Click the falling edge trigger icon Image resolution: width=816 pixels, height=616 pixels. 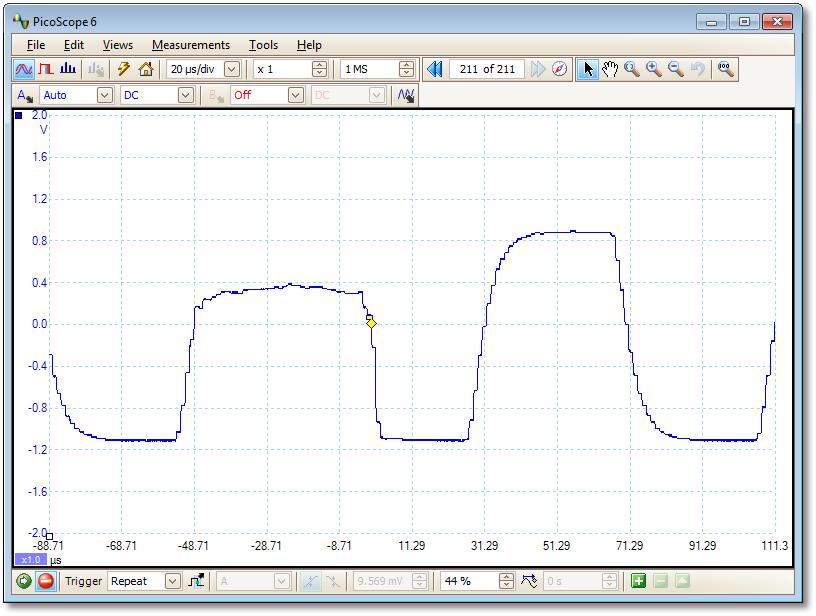coord(333,581)
